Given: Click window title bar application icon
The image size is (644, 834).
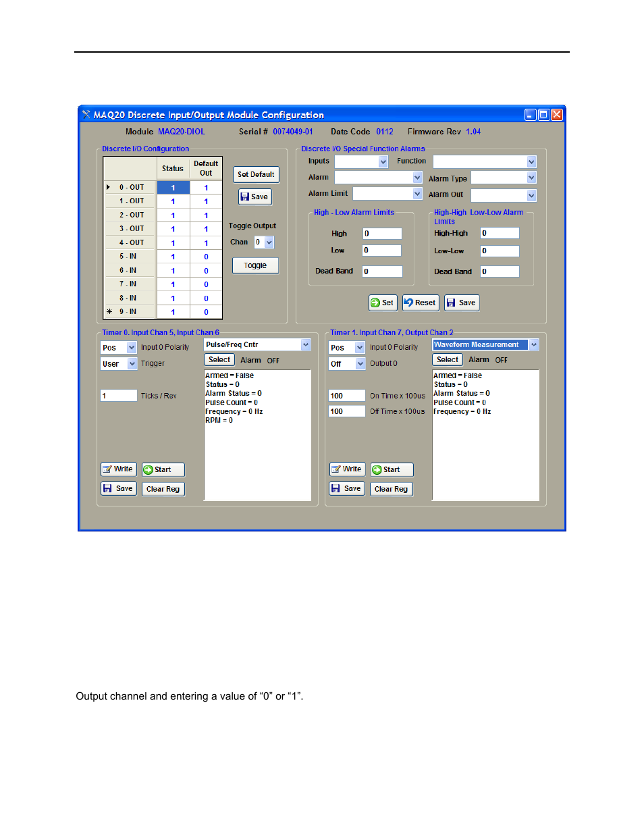Looking at the screenshot, I should pos(86,115).
